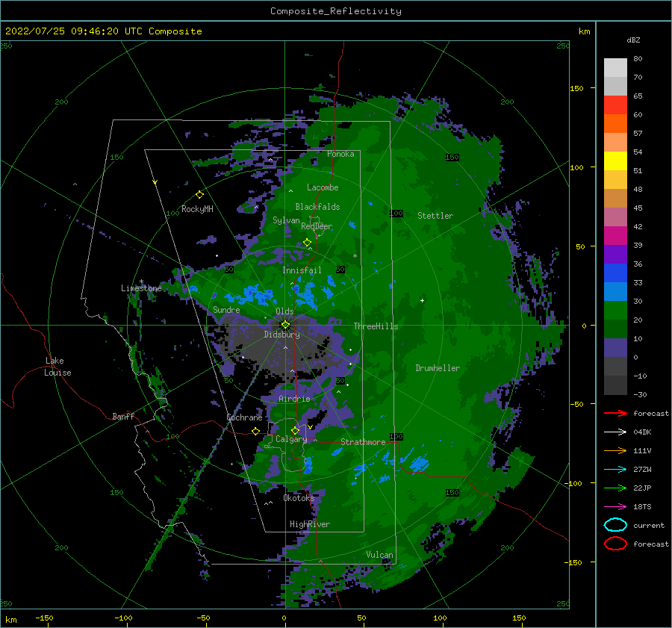Select the white 04DK arrow symbol
672x628 pixels.
click(x=615, y=432)
